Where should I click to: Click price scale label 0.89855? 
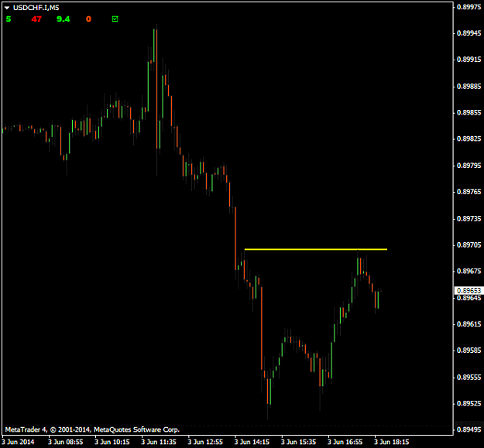[x=469, y=112]
